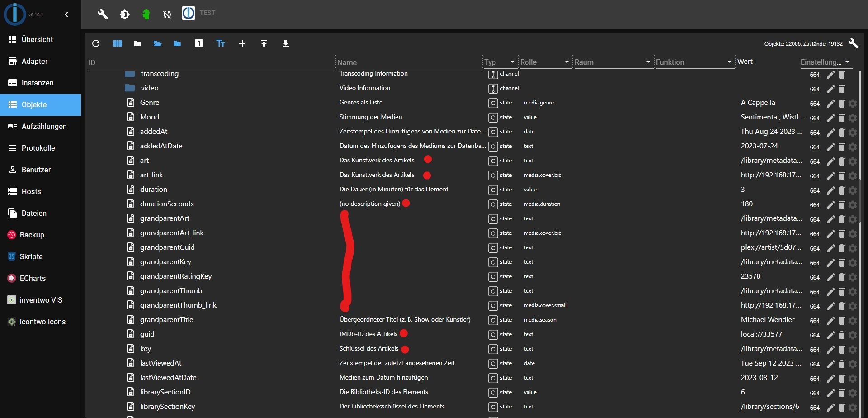The width and height of the screenshot is (868, 418).
Task: Refresh the objects tree list
Action: pos(96,43)
